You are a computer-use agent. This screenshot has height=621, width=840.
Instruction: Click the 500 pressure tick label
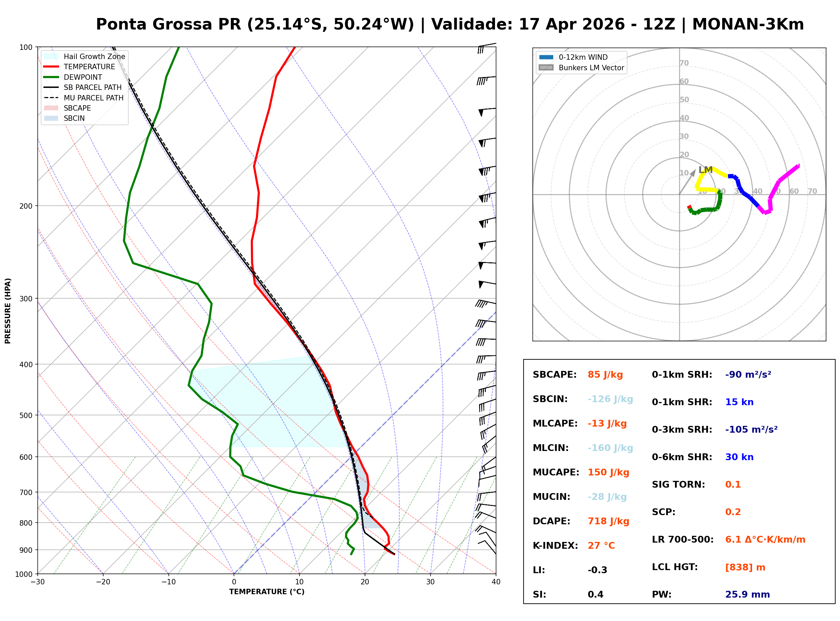pyautogui.click(x=26, y=415)
